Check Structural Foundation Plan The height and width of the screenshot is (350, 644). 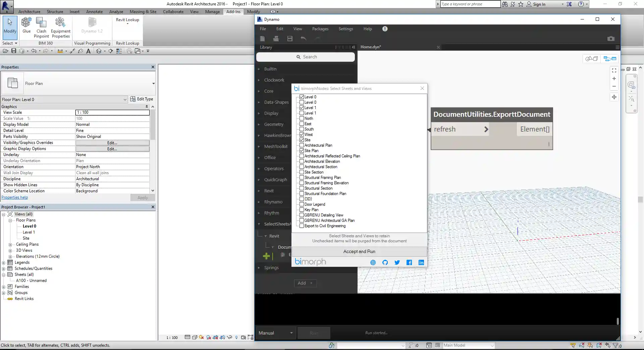[x=302, y=193]
